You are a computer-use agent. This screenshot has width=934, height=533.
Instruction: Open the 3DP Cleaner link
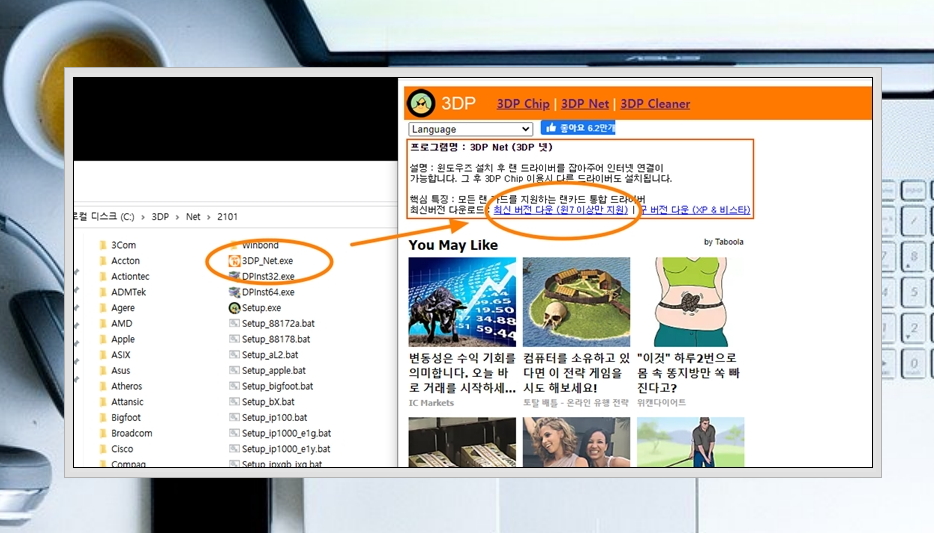[x=655, y=104]
